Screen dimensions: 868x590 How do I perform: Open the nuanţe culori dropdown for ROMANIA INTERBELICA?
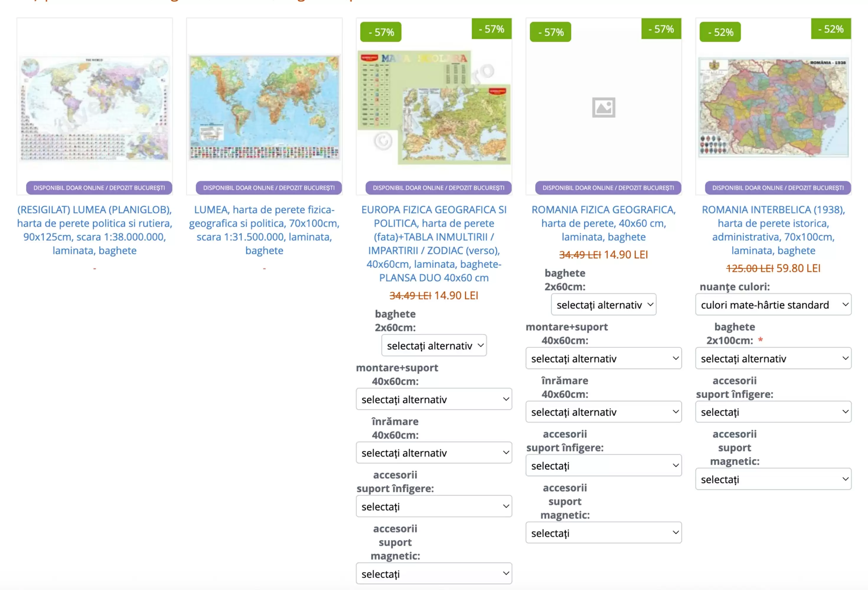coord(773,304)
